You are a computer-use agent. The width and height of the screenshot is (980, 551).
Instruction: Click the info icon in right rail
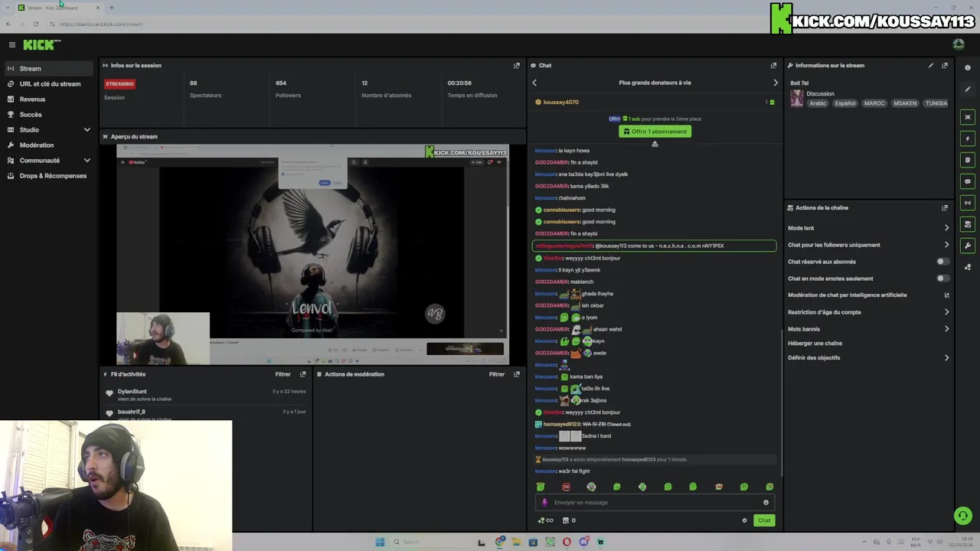point(968,68)
